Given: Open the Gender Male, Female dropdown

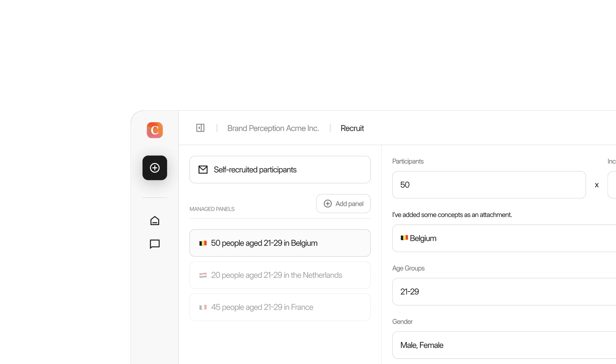Looking at the screenshot, I should click(x=504, y=345).
